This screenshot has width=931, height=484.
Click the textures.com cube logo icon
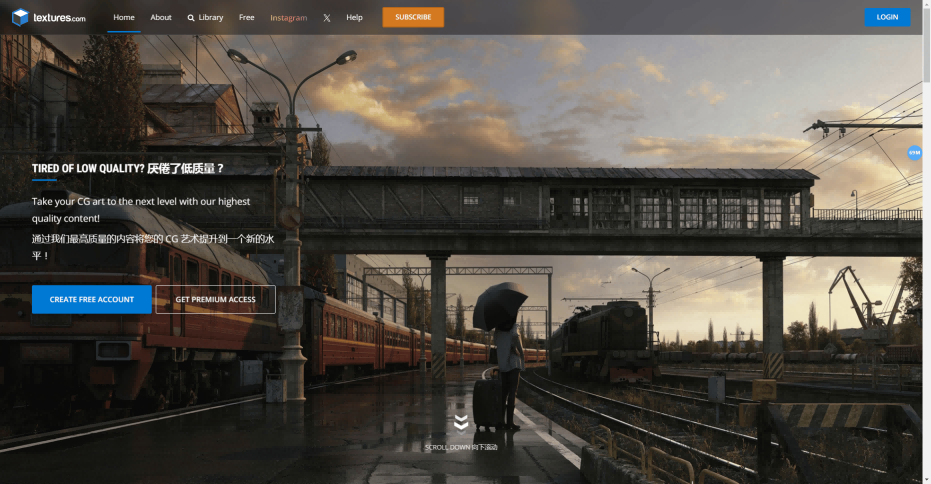[x=19, y=17]
